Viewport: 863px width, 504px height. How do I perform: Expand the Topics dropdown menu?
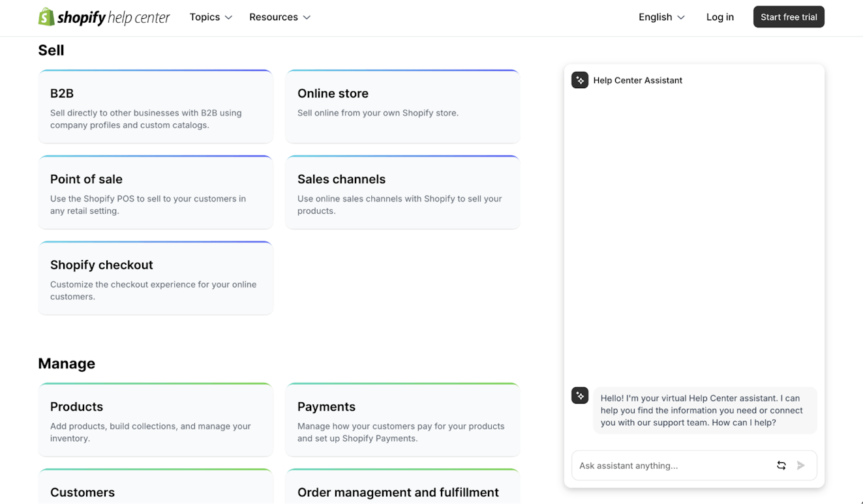(x=211, y=17)
